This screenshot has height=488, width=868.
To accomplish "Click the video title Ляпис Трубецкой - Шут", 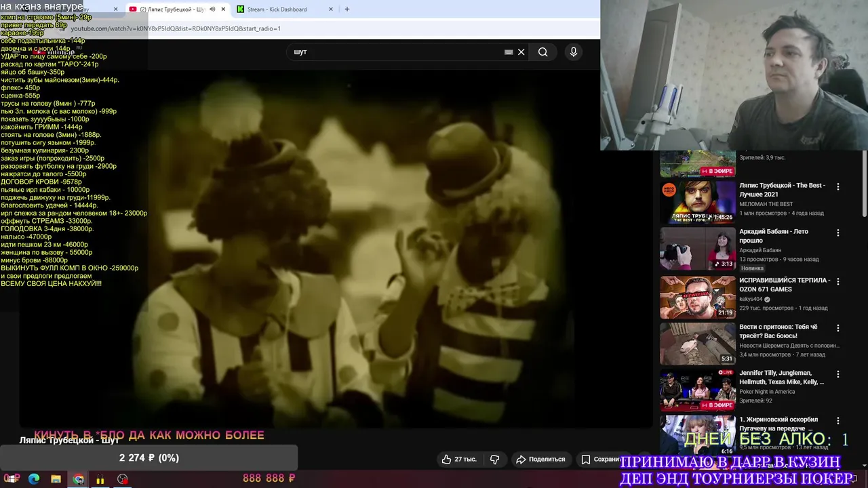I will (69, 441).
